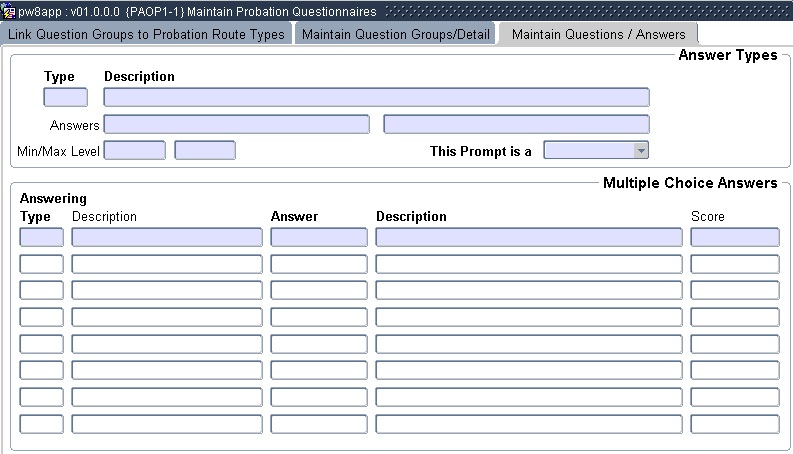The image size is (793, 454).
Task: Click the Answer Types heading
Action: tap(728, 55)
